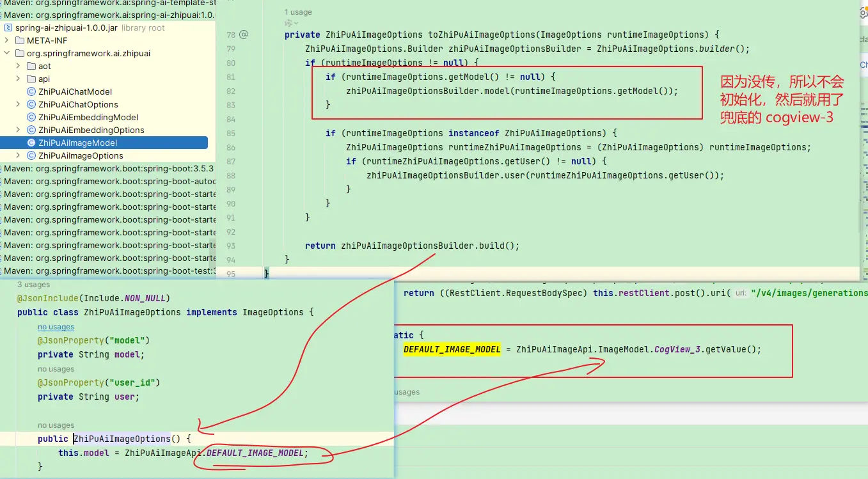Select Maven spring-boot:3.5.3 library entry

109,169
